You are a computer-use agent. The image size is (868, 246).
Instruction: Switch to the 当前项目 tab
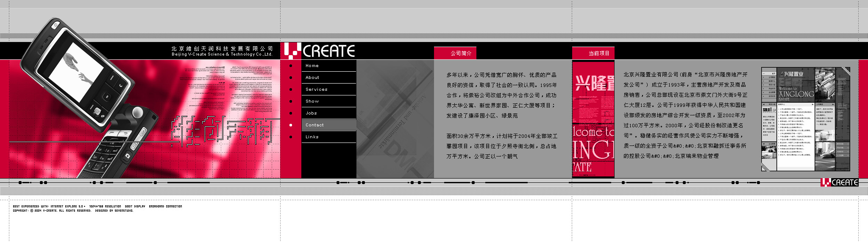pos(593,53)
